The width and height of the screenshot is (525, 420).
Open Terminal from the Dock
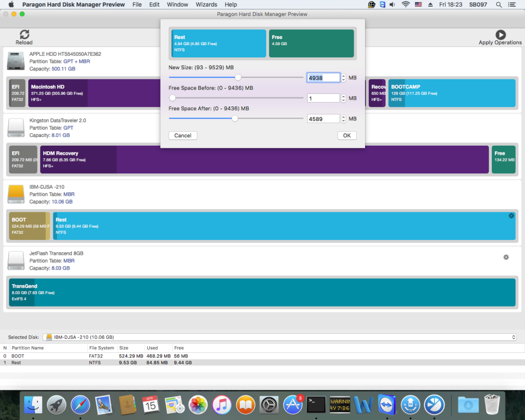(x=316, y=405)
